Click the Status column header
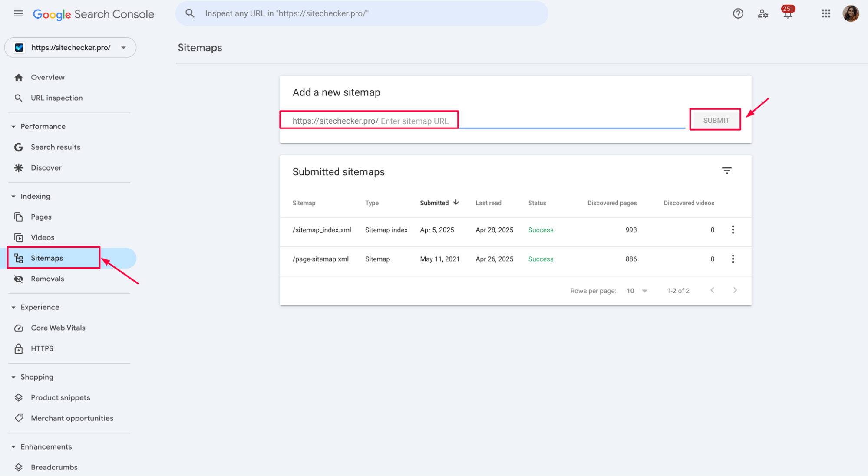 point(537,203)
